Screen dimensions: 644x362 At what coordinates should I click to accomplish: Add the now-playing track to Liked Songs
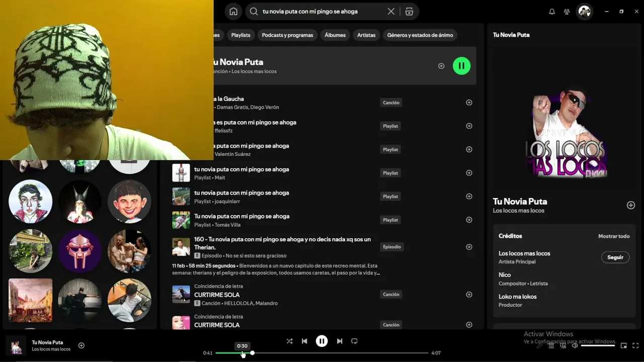click(82, 345)
